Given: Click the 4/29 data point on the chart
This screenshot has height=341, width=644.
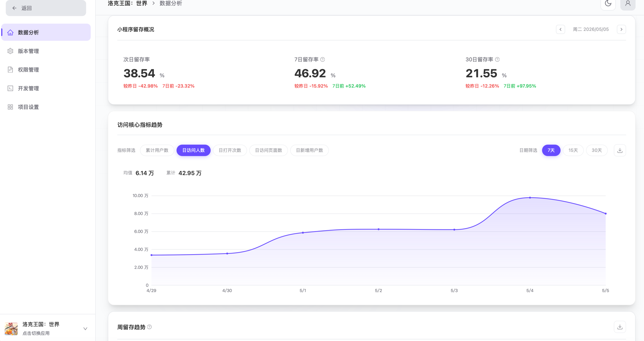Looking at the screenshot, I should 151,255.
